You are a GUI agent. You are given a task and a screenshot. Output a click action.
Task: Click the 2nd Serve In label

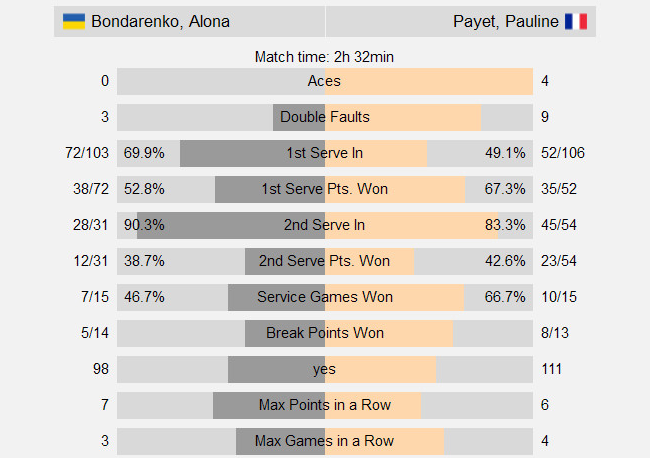coord(325,225)
